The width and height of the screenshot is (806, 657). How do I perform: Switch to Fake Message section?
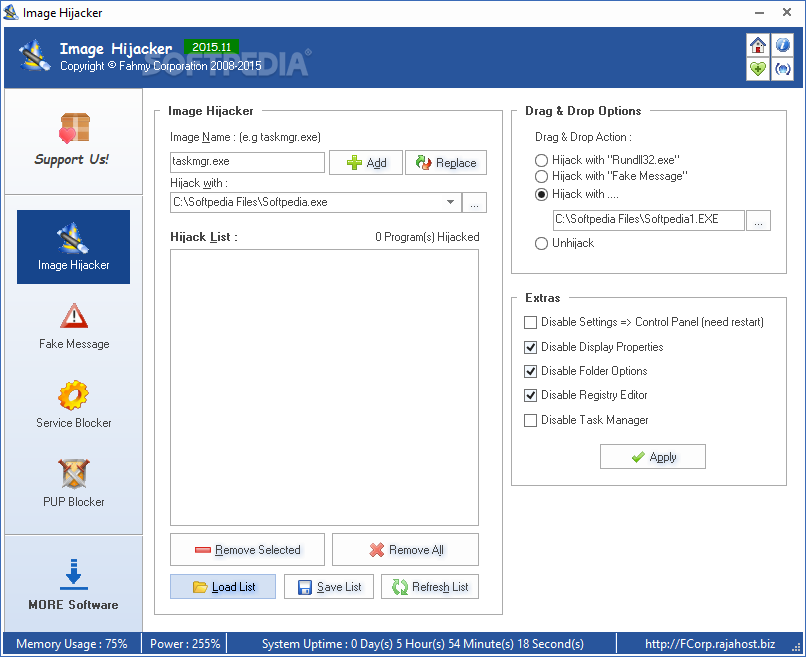point(74,326)
